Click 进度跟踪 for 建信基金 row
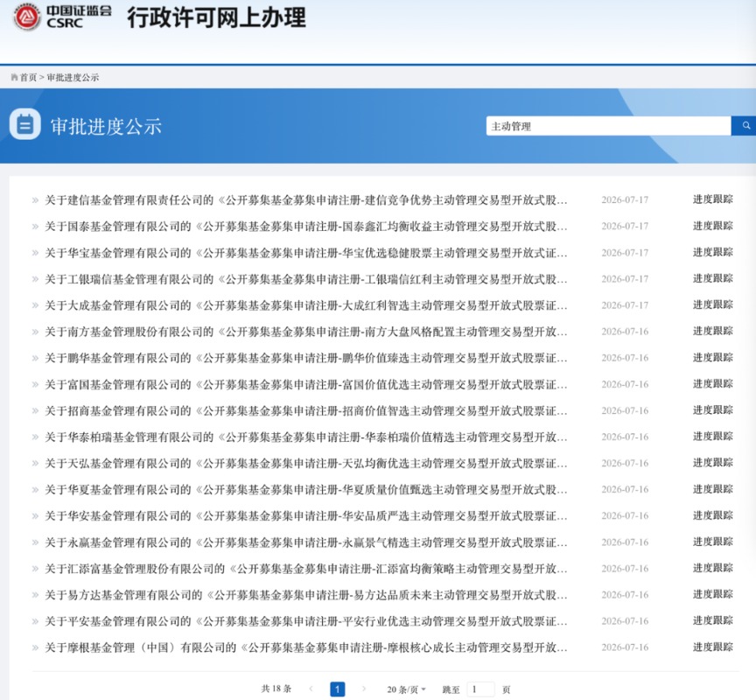The image size is (756, 700). point(712,199)
